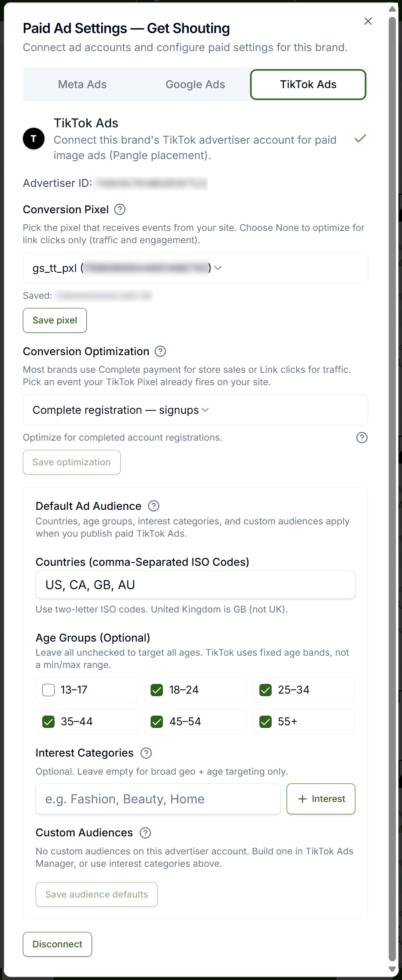This screenshot has width=402, height=980.
Task: Click Save audience defaults button
Action: click(96, 895)
